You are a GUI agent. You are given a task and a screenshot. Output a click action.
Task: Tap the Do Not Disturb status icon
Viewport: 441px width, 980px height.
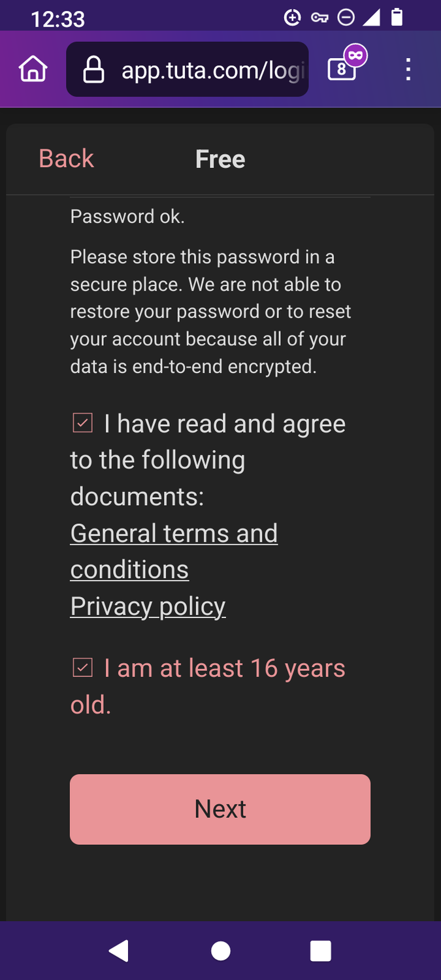(x=347, y=18)
